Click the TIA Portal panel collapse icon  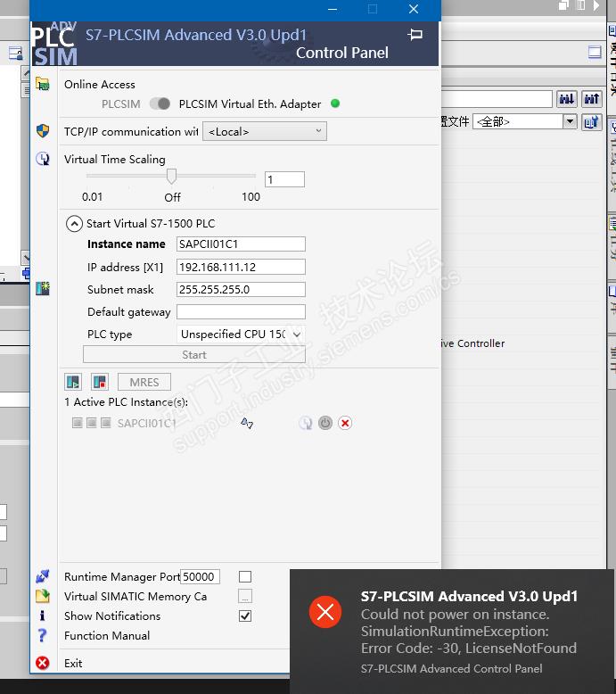(x=595, y=53)
